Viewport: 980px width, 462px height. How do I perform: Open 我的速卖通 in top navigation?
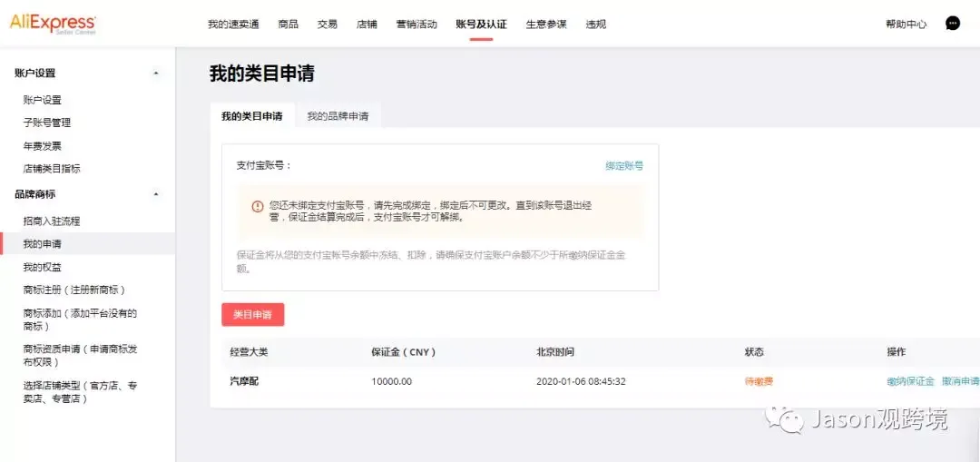pyautogui.click(x=233, y=25)
